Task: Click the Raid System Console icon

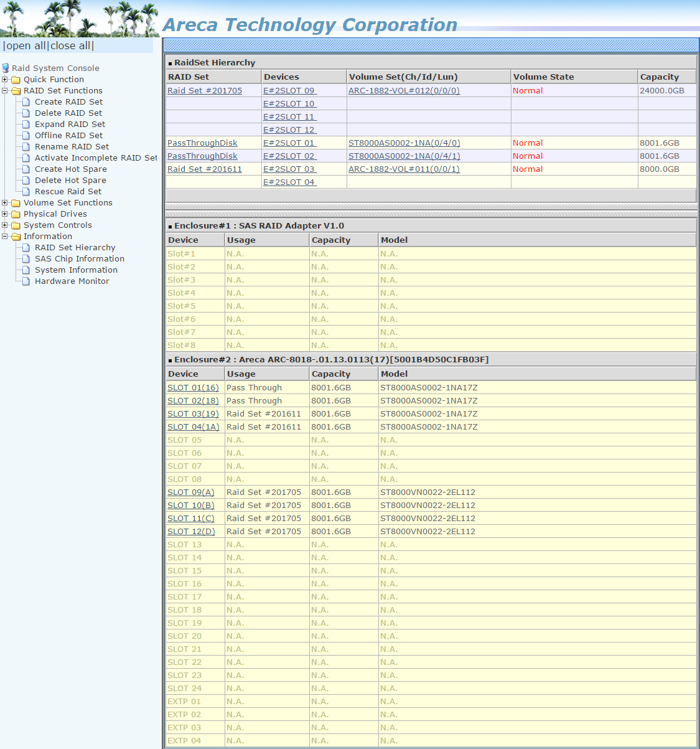Action: (6, 68)
